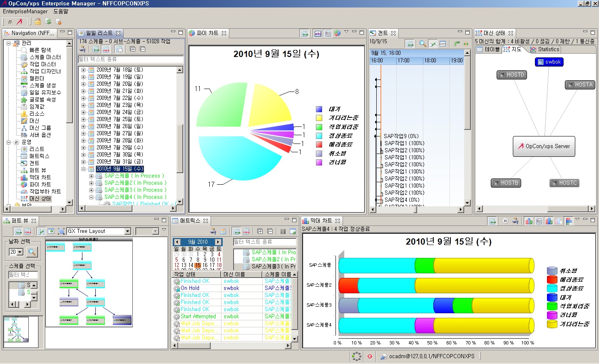The width and height of the screenshot is (599, 364).
Task: Collapse 2010년 9월 15일 (수) date node
Action: [83, 169]
